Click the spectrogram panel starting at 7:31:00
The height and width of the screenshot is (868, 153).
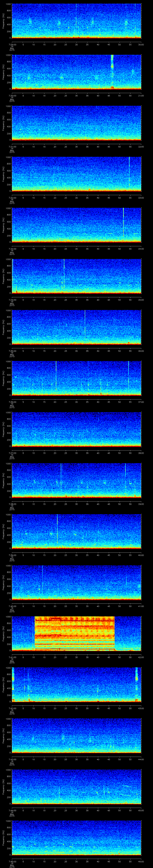click(76, 123)
